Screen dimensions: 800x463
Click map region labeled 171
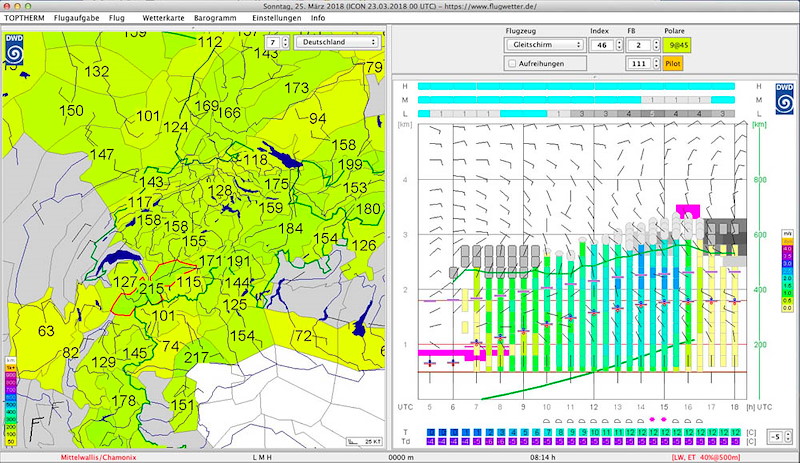coord(210,261)
